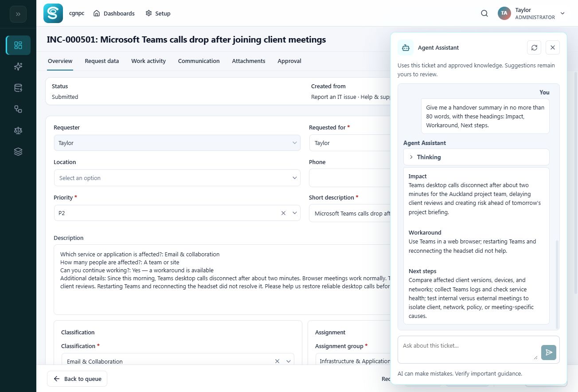Click the Phone input field
Image resolution: width=578 pixels, height=392 pixels.
[x=350, y=178]
